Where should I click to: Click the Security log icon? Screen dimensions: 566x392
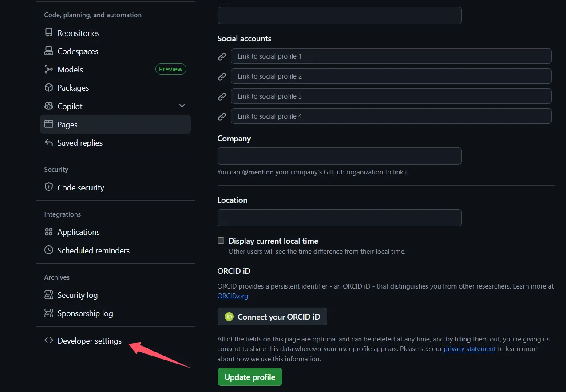tap(49, 295)
